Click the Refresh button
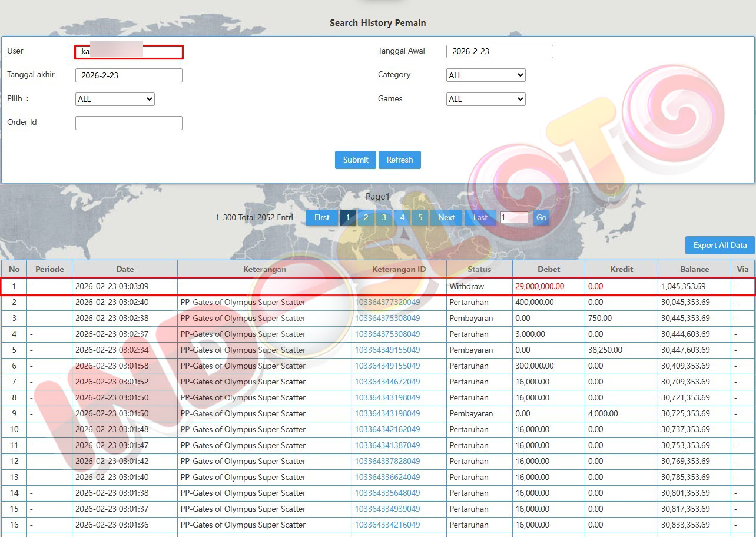The image size is (756, 537). point(399,160)
